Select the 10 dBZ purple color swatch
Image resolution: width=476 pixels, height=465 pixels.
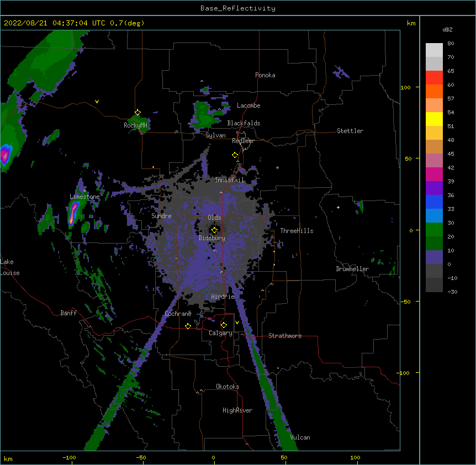tap(434, 257)
